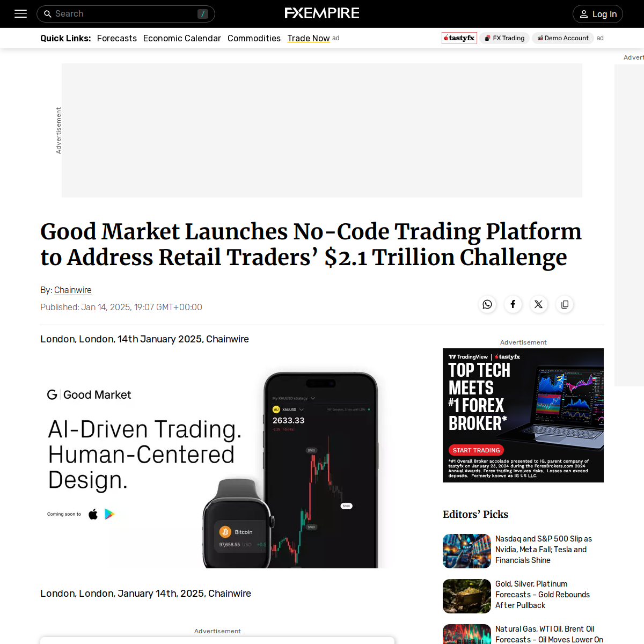Click the Published Jan 14, 2025 timestamp
The image size is (644, 644).
pos(121,307)
